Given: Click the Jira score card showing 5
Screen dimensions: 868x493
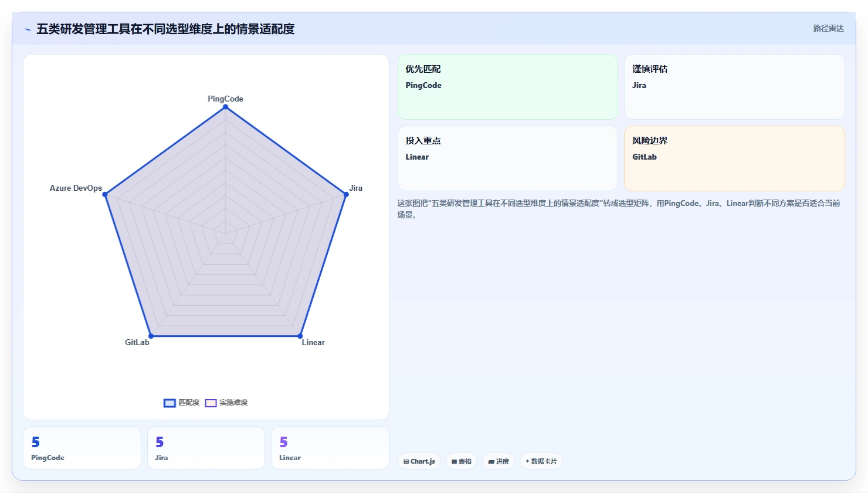Looking at the screenshot, I should [206, 448].
